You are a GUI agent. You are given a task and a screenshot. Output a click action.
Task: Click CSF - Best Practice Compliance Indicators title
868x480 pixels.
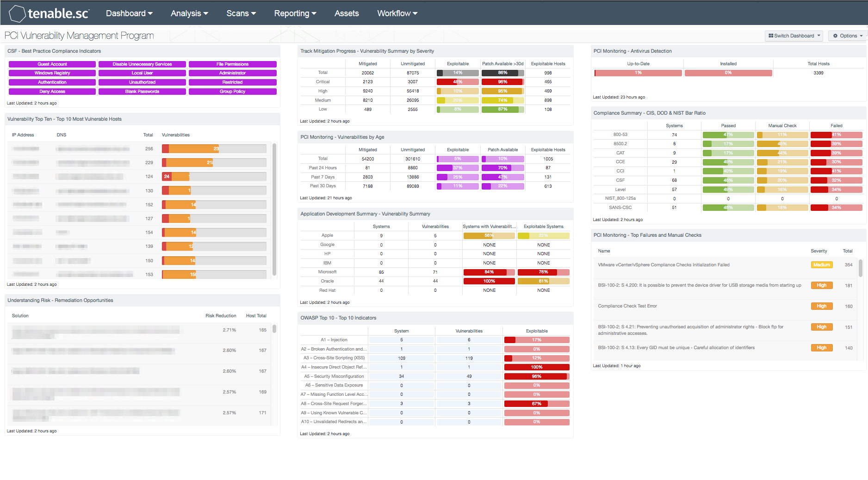pos(54,51)
